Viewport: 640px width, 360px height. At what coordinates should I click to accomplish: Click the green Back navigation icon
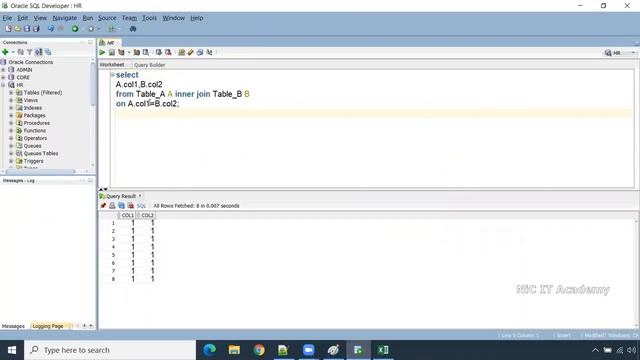point(75,29)
